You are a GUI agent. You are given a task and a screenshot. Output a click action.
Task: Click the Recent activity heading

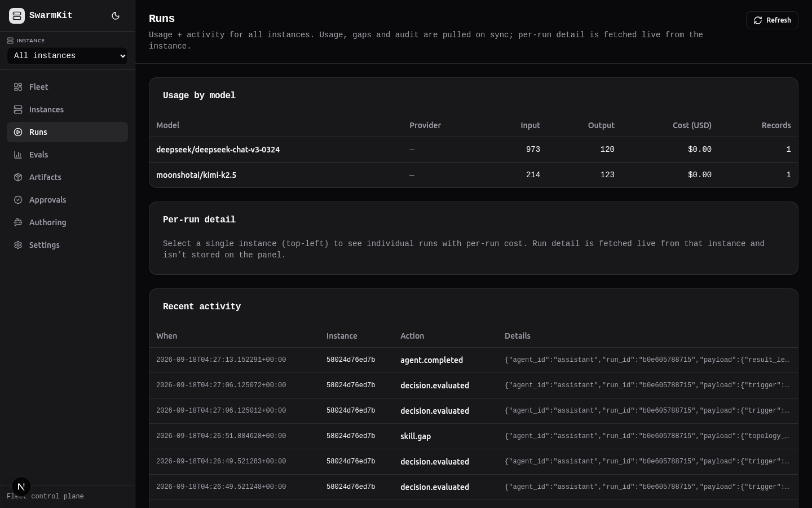tap(202, 307)
